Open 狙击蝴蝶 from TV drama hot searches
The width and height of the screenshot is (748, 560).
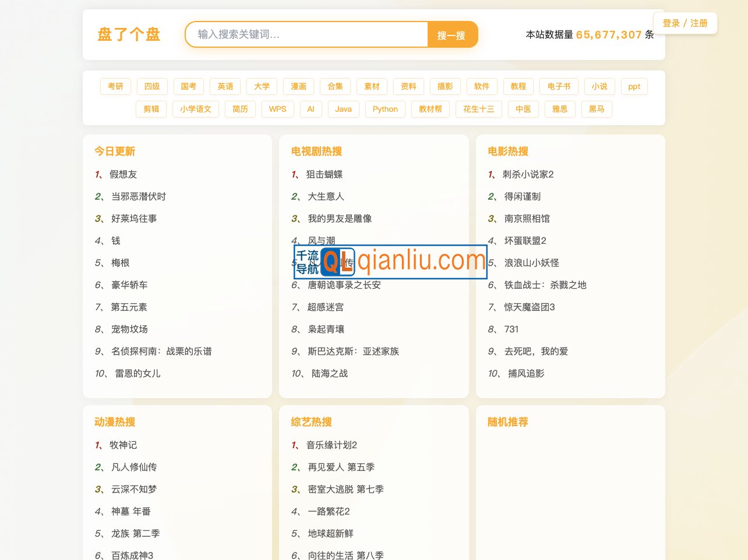click(323, 174)
